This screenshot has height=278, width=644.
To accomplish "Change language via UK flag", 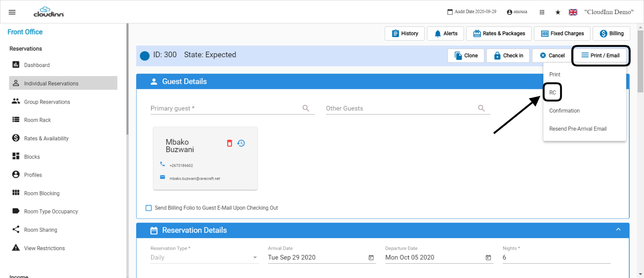I will (x=573, y=12).
